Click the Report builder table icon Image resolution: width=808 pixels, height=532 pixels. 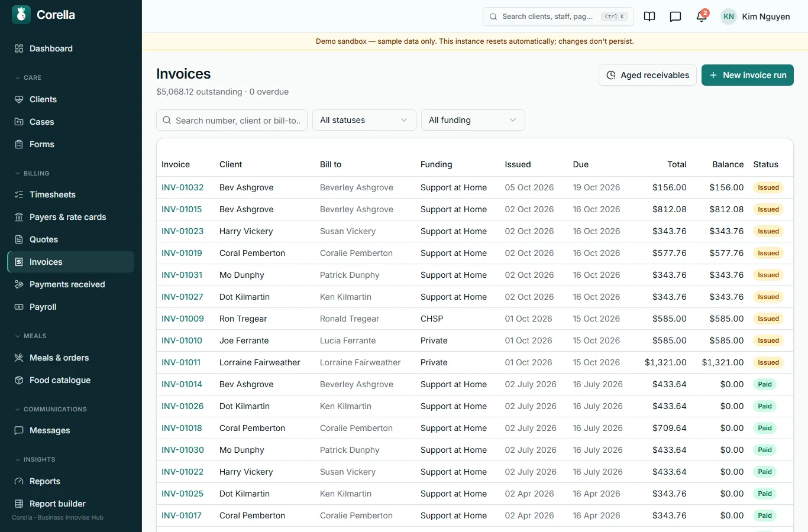pyautogui.click(x=19, y=504)
